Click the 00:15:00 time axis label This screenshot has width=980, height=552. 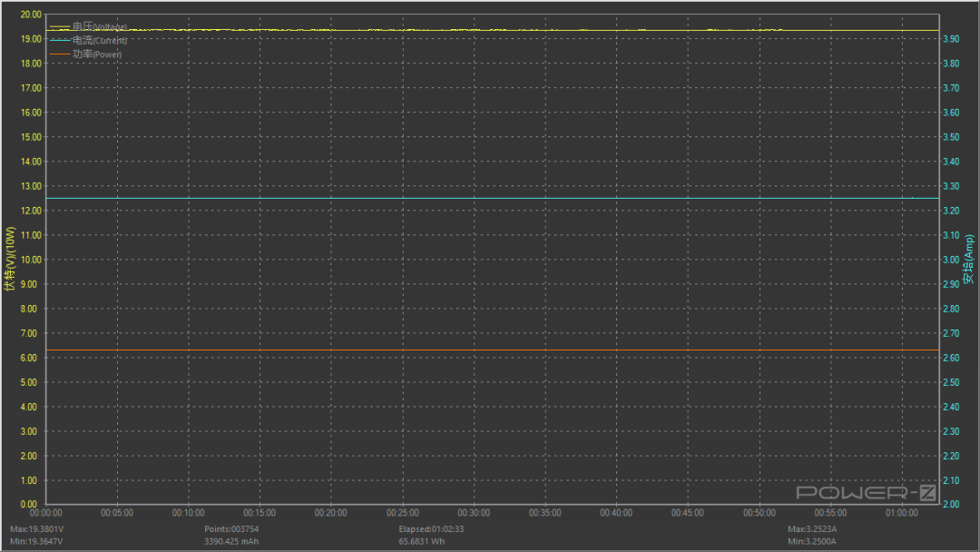coord(260,513)
